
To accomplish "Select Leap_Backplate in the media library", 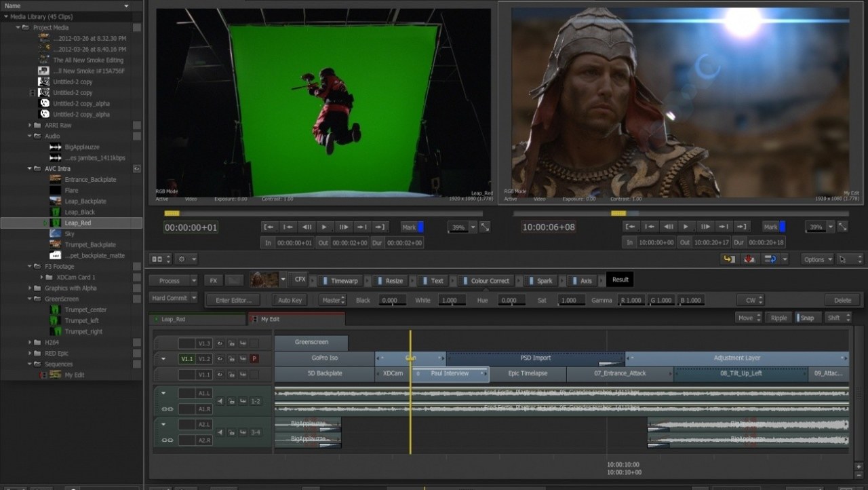I will coord(85,201).
